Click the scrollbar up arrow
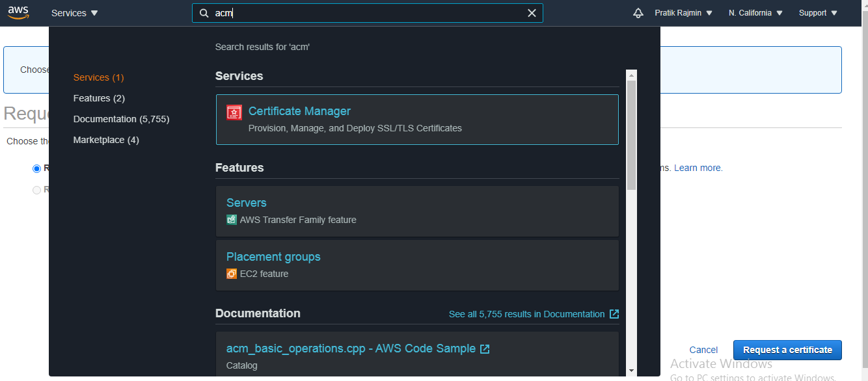Viewport: 868px width, 381px height. (x=631, y=75)
